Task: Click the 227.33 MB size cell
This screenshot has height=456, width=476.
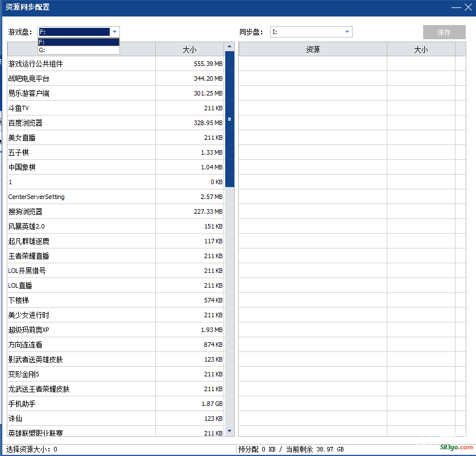Action: (190, 212)
